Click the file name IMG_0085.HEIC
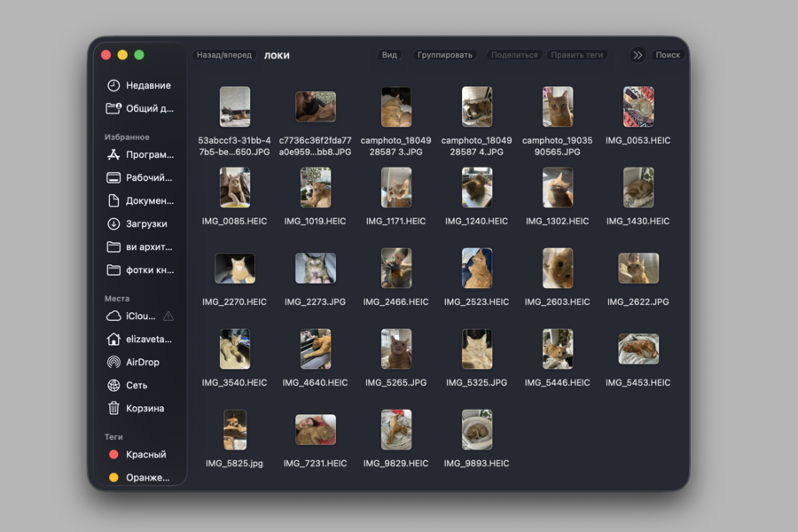The image size is (798, 532). click(234, 222)
